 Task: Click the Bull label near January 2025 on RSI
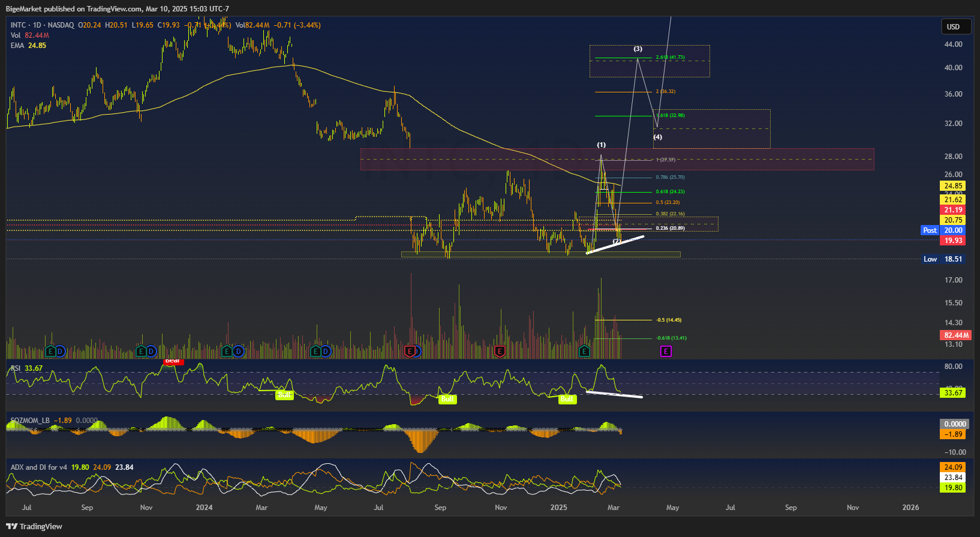tap(567, 399)
